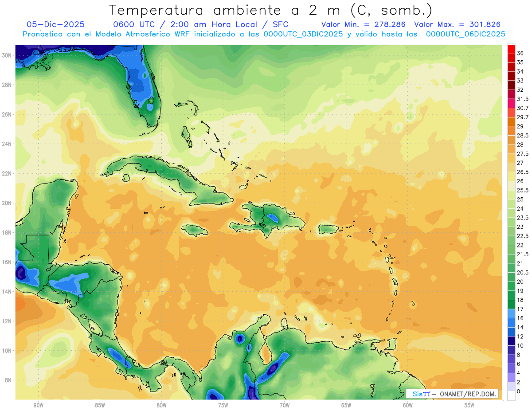Click the 55W longitude axis label
The height and width of the screenshot is (411, 532).
coord(469,405)
